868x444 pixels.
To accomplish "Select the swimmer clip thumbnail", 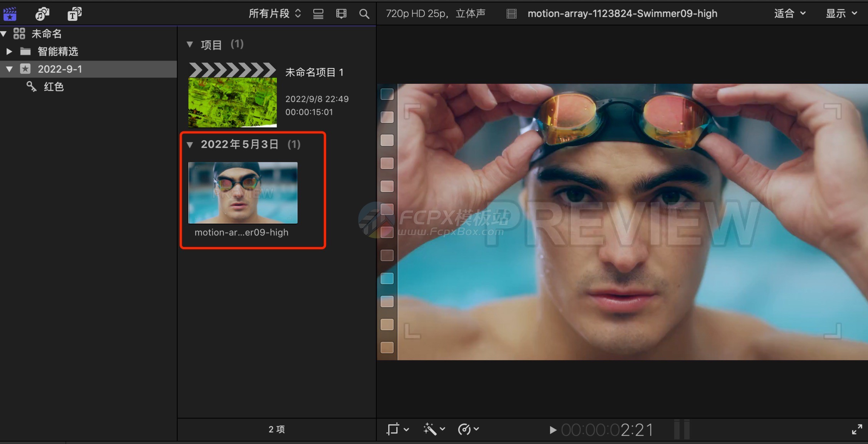I will [243, 192].
